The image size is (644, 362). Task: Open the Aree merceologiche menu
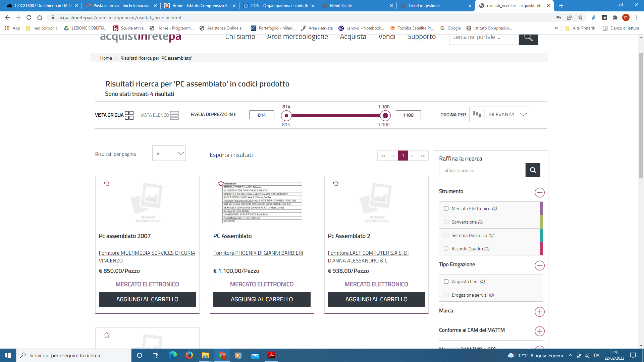[x=297, y=37]
